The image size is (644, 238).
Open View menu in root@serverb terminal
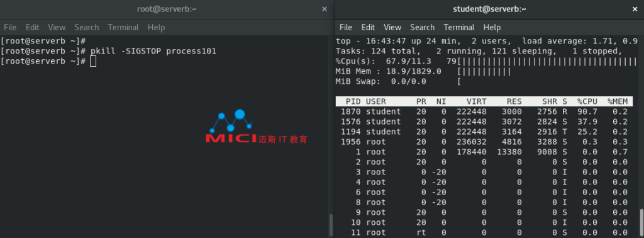coord(57,28)
